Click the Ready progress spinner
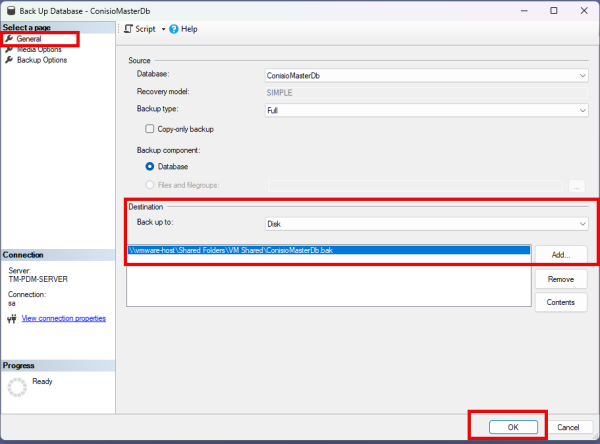Image resolution: width=600 pixels, height=444 pixels. click(17, 387)
